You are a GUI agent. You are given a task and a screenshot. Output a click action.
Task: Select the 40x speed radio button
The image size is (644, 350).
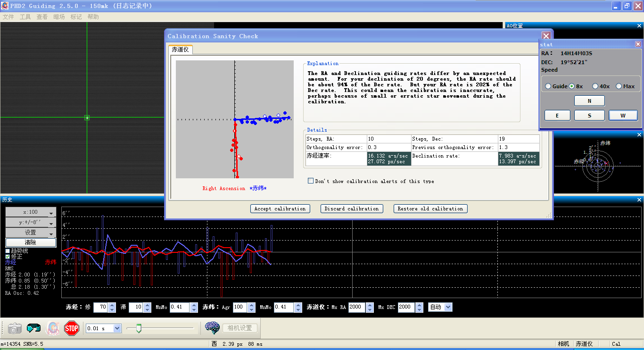click(x=595, y=86)
